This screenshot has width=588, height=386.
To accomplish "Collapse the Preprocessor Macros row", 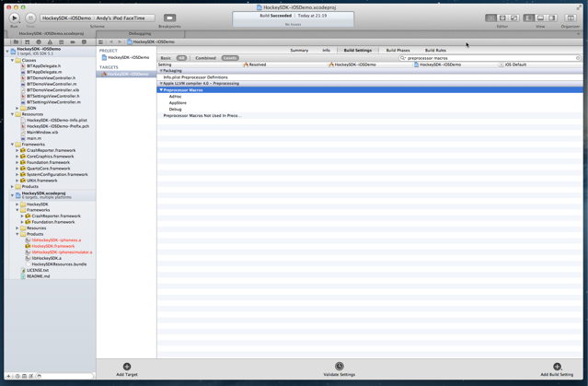I will click(161, 90).
